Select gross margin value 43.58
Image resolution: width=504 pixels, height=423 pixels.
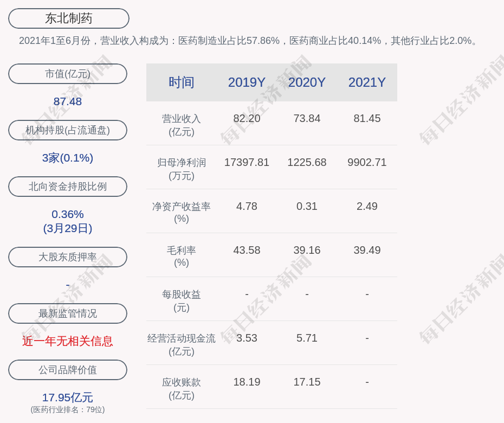247,250
